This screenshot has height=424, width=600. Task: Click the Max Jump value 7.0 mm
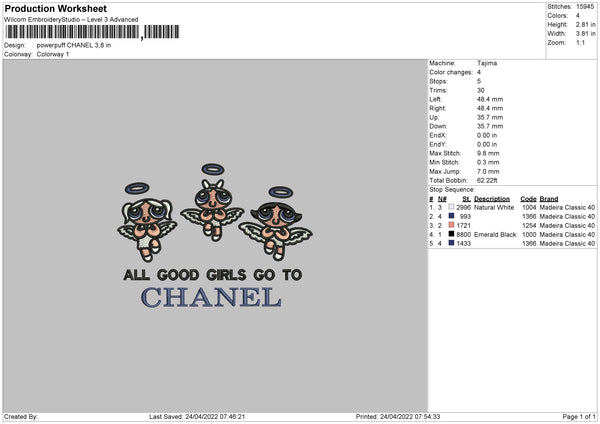[488, 171]
